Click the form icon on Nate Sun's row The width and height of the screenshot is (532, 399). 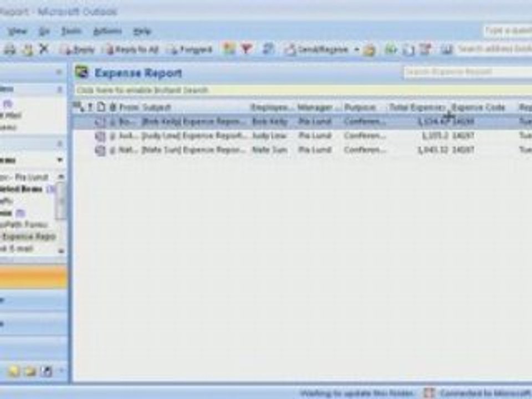coord(100,150)
